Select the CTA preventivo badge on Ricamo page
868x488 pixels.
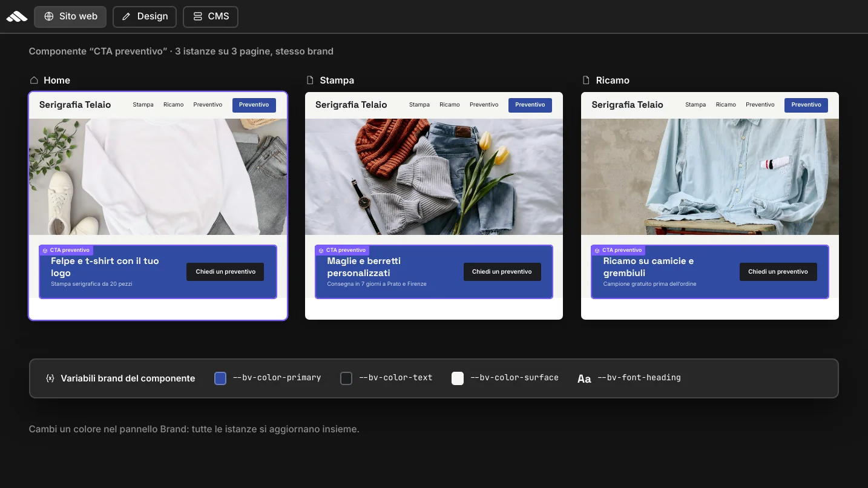pos(618,250)
